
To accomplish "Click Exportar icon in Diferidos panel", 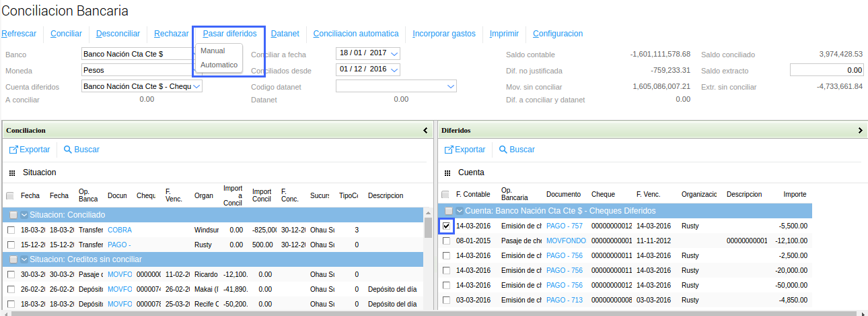I will tap(449, 150).
